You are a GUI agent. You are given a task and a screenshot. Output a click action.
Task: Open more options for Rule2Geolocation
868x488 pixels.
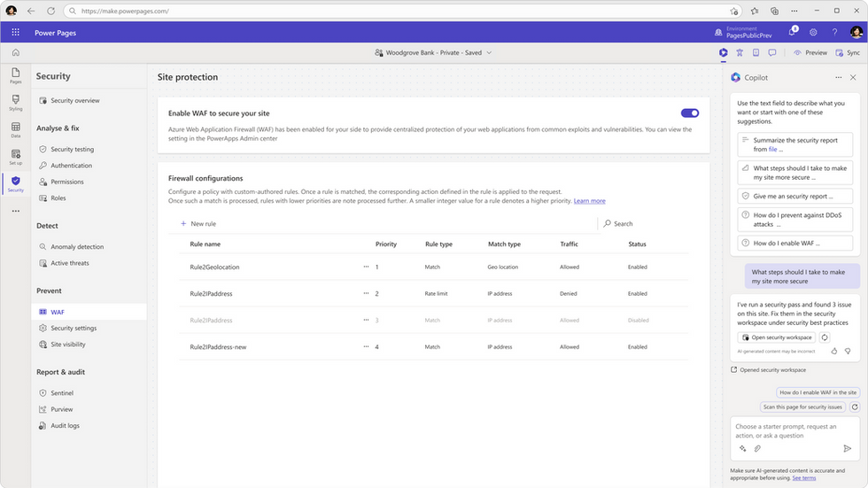click(x=366, y=267)
